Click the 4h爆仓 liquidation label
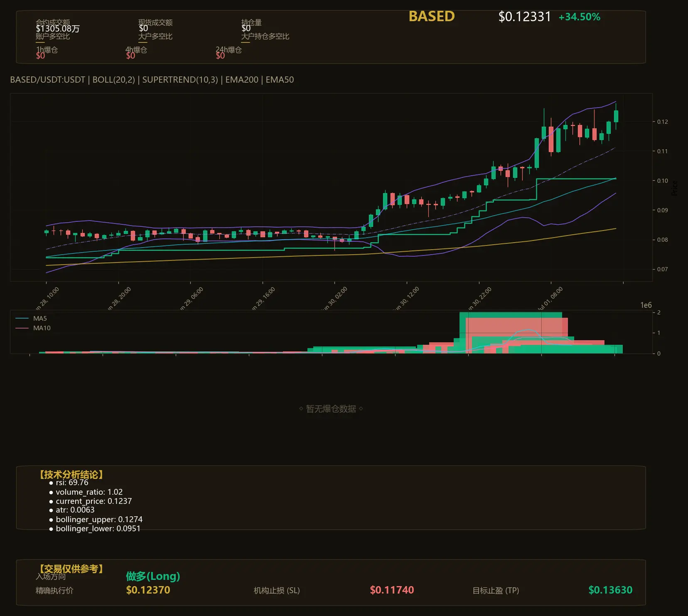Image resolution: width=688 pixels, height=616 pixels. [x=136, y=50]
